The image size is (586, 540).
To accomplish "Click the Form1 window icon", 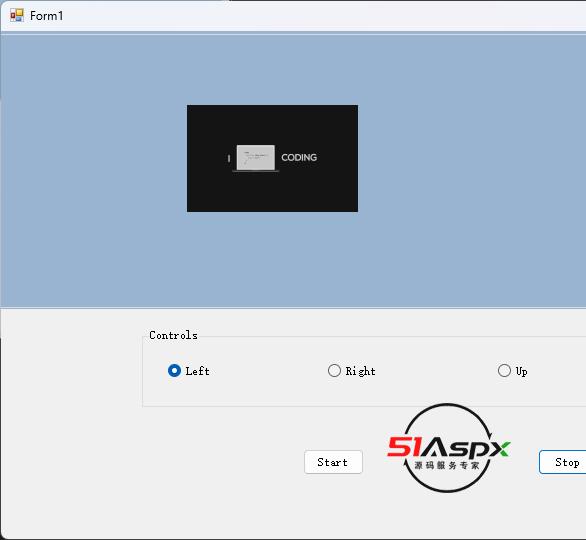I will (x=17, y=15).
